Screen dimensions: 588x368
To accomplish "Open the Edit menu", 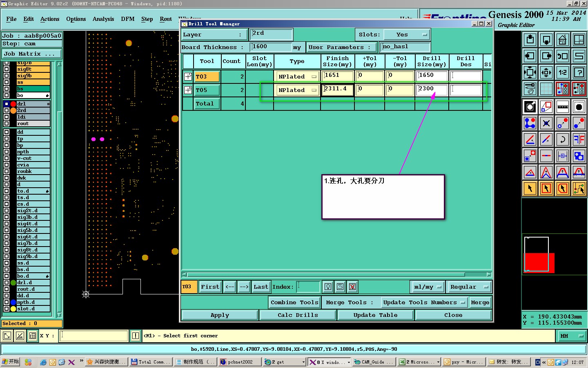I will pos(29,19).
